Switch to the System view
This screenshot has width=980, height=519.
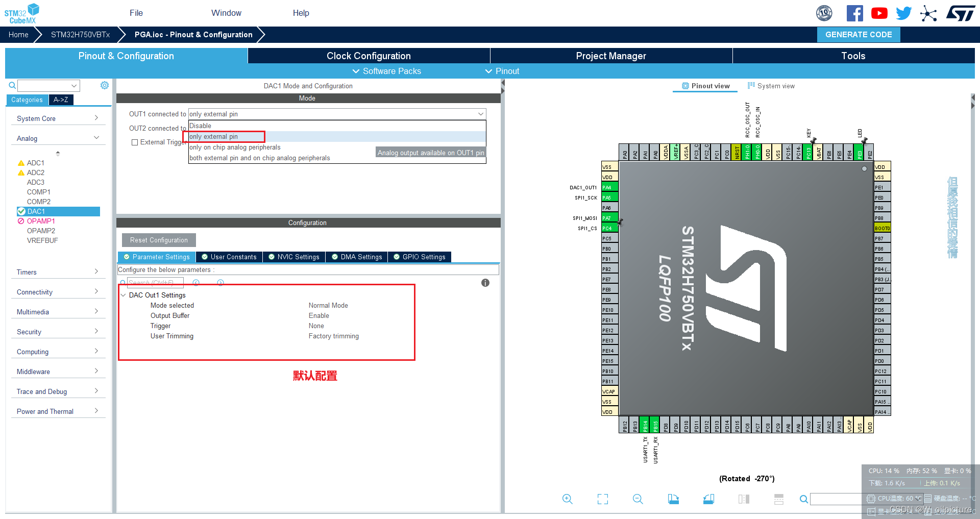coord(771,86)
